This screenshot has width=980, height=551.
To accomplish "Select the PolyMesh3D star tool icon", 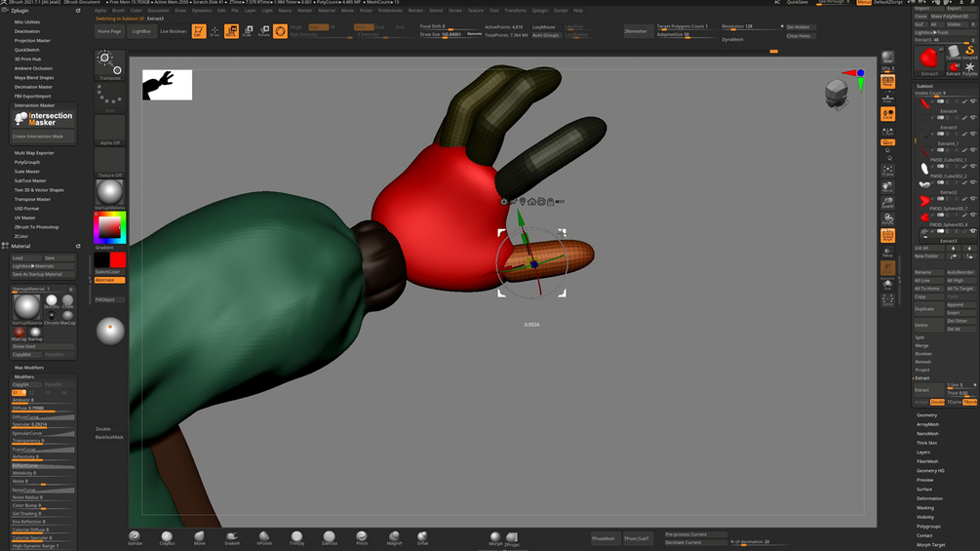I will 969,68.
